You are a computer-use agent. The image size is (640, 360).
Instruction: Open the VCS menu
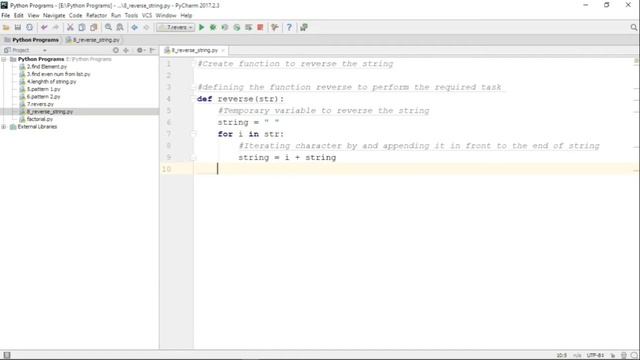click(147, 16)
